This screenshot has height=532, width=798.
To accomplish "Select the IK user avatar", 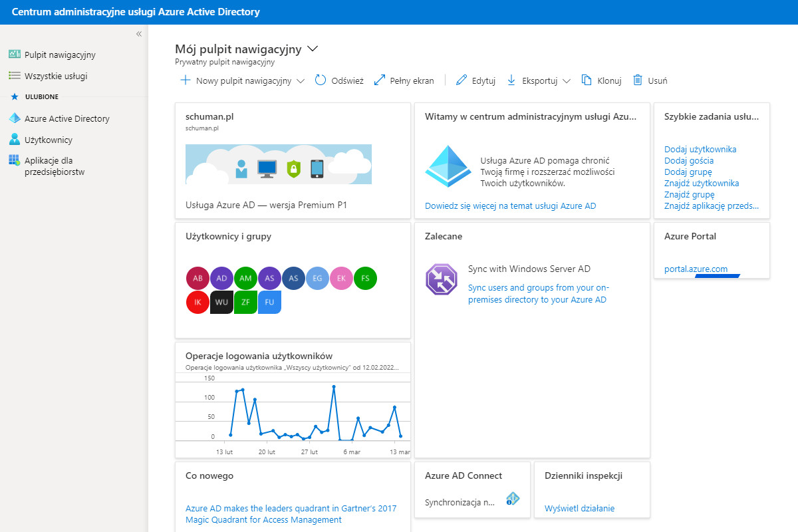I will tap(198, 302).
